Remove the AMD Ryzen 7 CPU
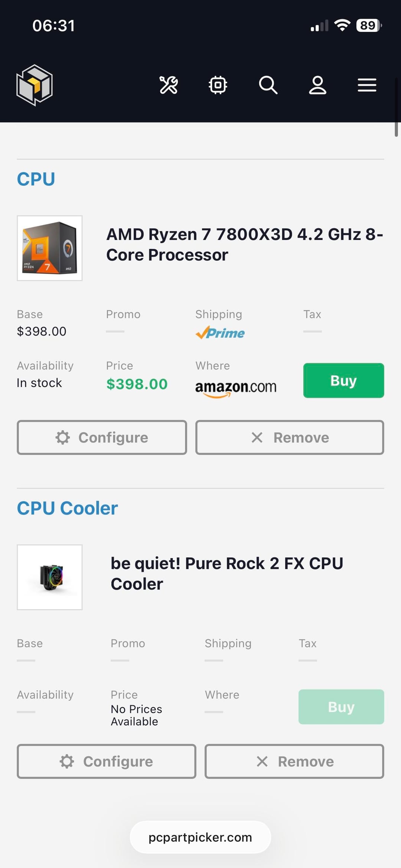 click(x=290, y=438)
